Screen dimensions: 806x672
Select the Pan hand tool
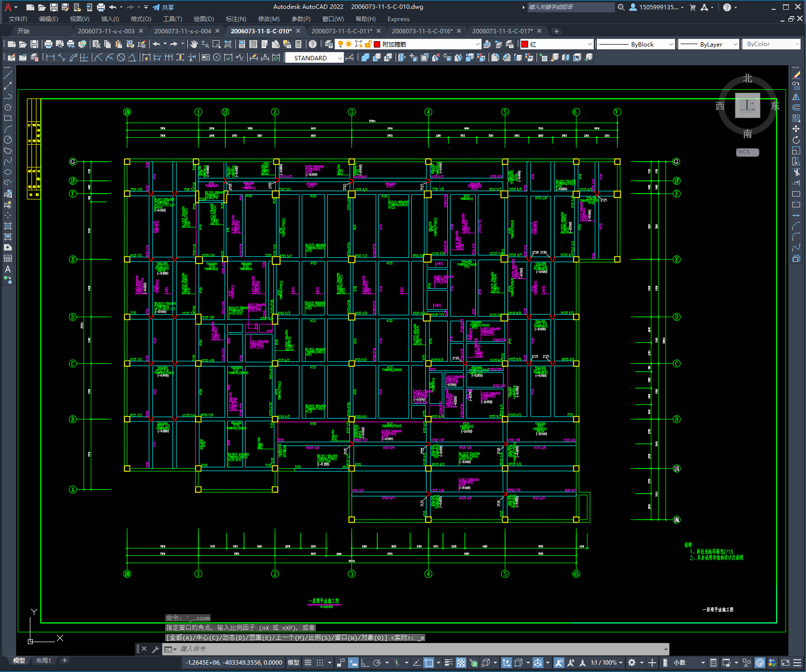click(194, 44)
